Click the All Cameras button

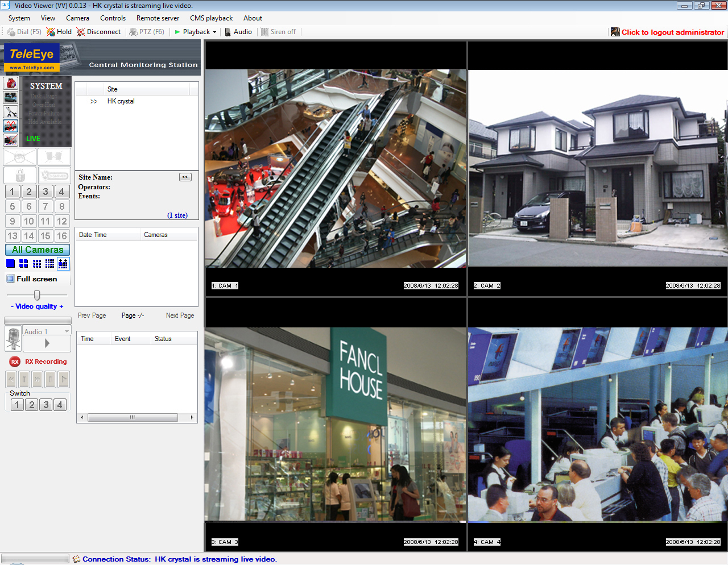coord(38,250)
